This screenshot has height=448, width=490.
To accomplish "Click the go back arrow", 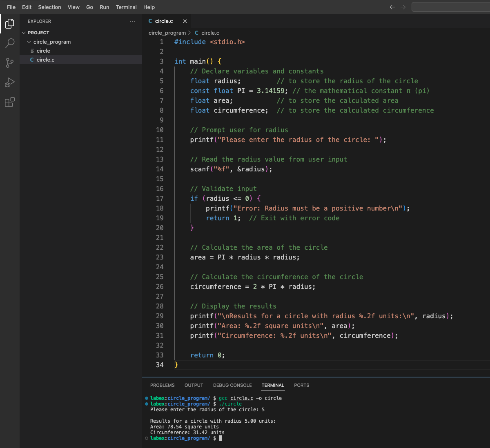I will pyautogui.click(x=392, y=7).
